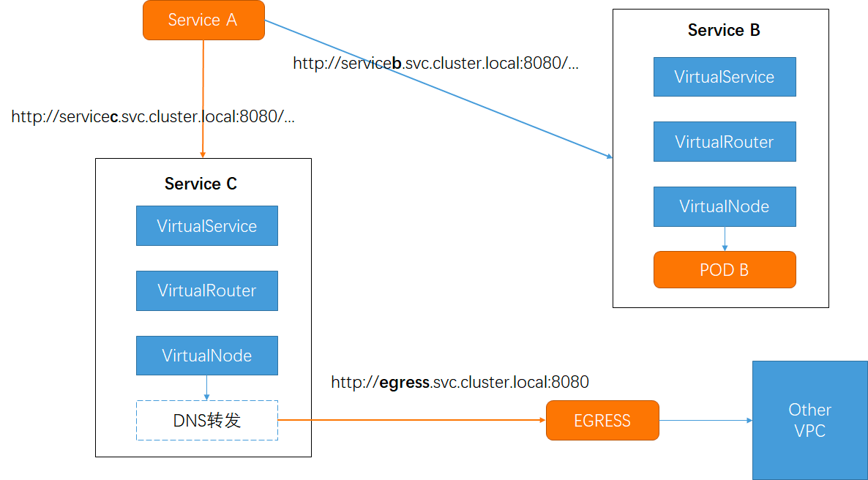Click the POD B box

click(725, 269)
